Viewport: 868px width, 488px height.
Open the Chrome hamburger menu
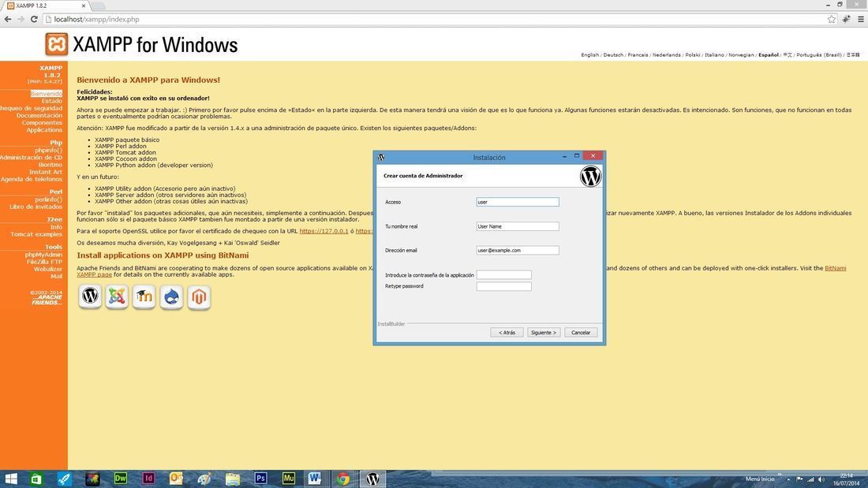[861, 19]
